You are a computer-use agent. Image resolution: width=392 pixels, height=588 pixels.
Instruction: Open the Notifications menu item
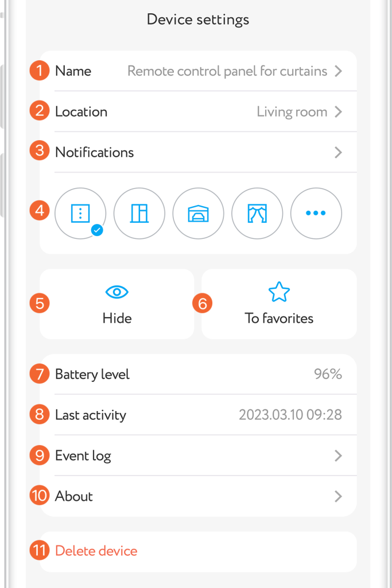tap(95, 152)
